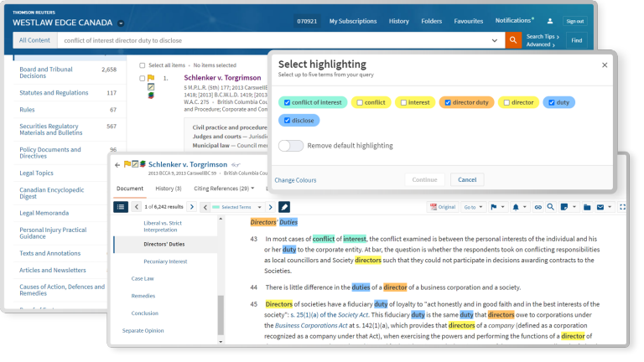Image resolution: width=644 pixels, height=362 pixels.
Task: Click the yellow flag icon beside result 1
Action: 151,78
